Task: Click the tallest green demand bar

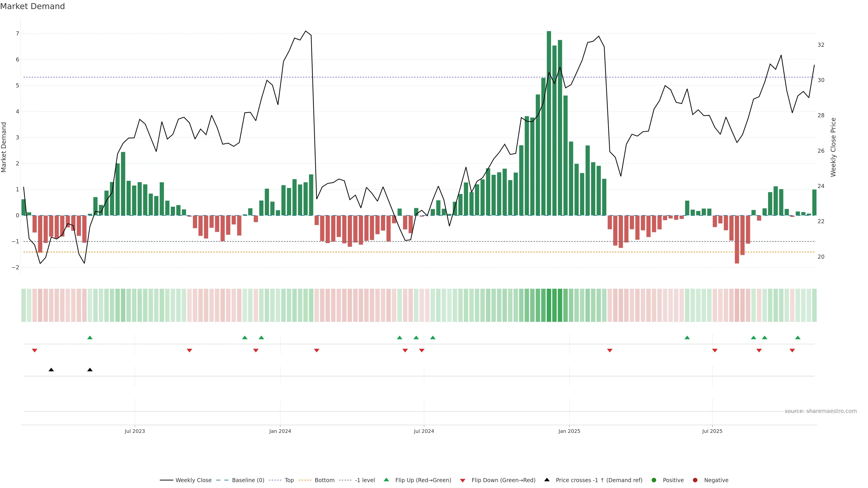Action: click(x=549, y=123)
